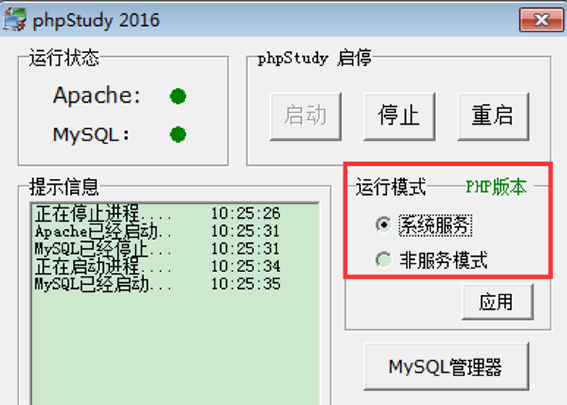567x405 pixels.
Task: Click the phpStudy 2016 title bar text
Action: [96, 20]
